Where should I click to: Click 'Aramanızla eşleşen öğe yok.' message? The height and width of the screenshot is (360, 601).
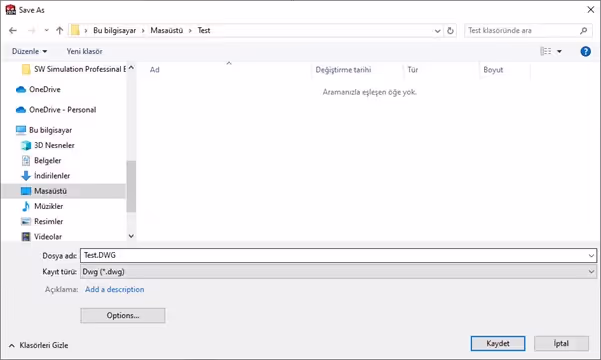(x=369, y=92)
